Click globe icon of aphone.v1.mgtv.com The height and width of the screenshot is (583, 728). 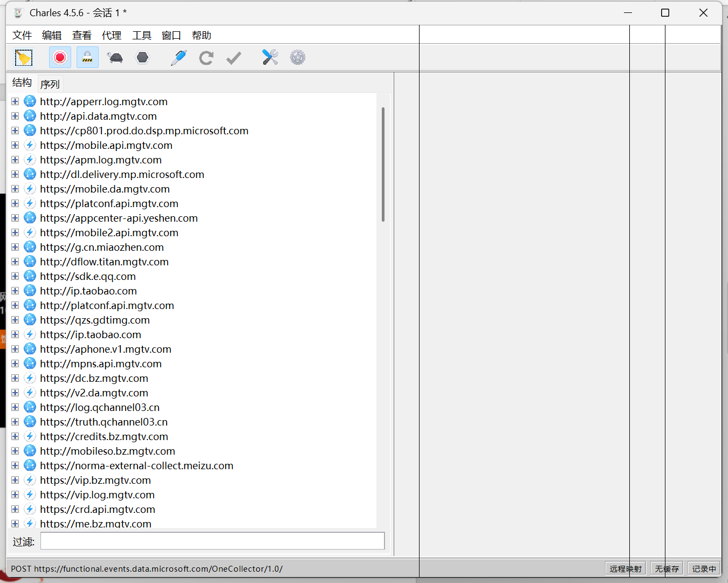(30, 349)
